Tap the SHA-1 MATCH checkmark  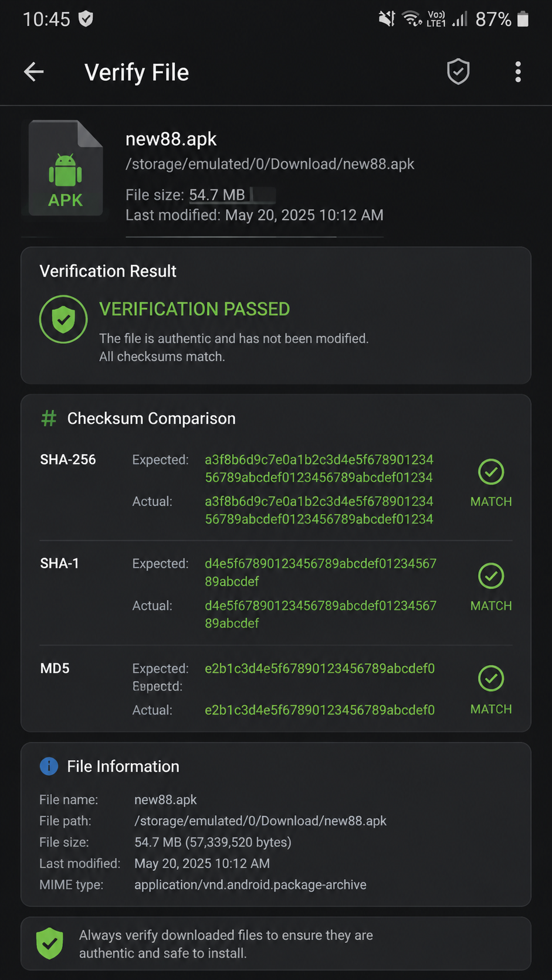tap(491, 576)
